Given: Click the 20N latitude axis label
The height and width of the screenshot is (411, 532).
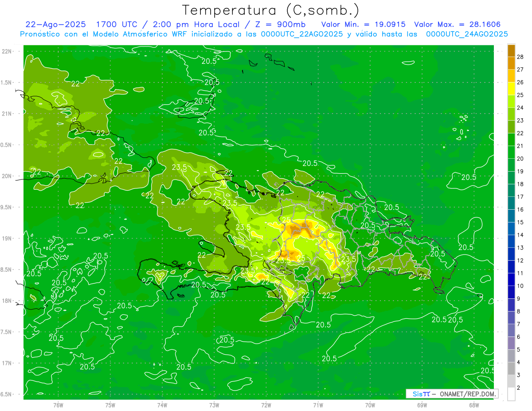Looking at the screenshot, I should (7, 176).
